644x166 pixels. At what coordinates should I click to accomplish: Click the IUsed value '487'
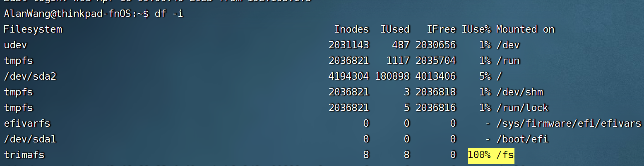pos(401,45)
